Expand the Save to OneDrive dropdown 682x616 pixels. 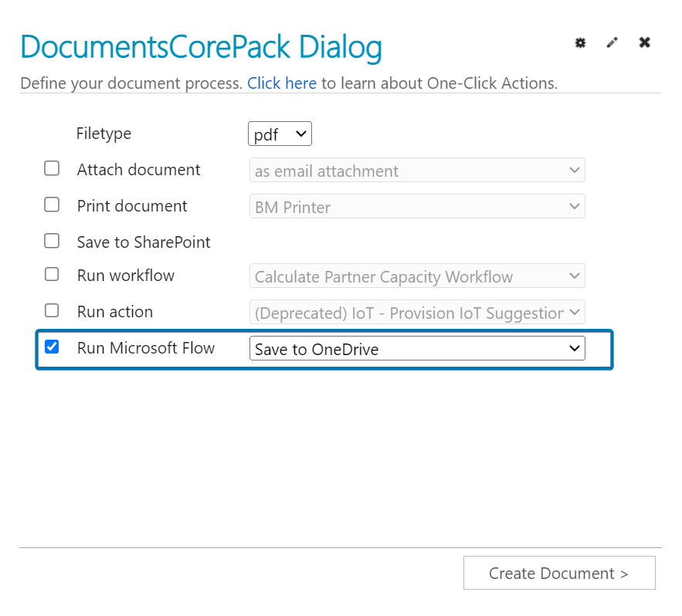tap(417, 348)
